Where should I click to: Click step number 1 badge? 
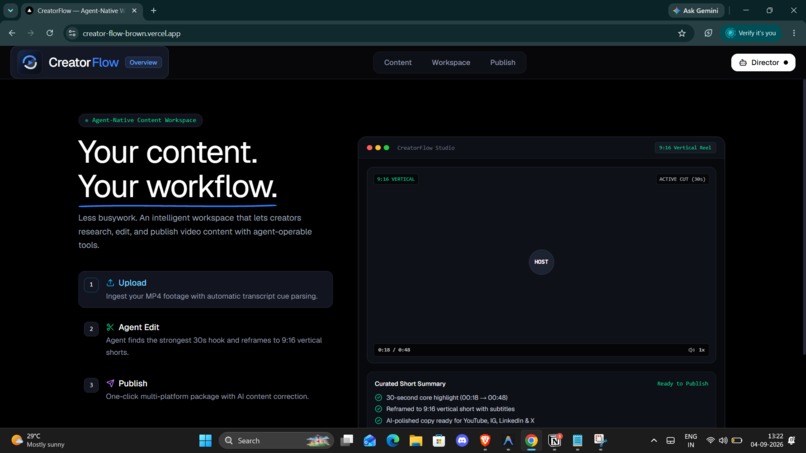(91, 284)
